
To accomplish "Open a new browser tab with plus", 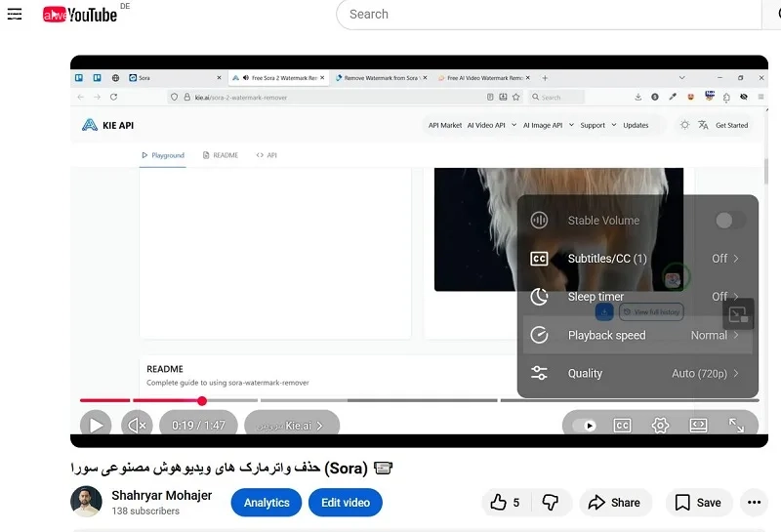I will click(x=545, y=78).
